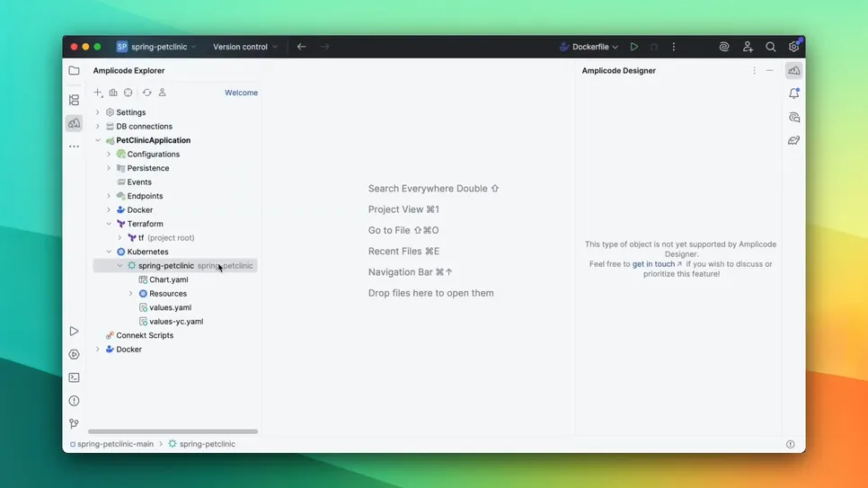Click the Welcome link in Amplicode Explorer
This screenshot has width=868, height=488.
tap(241, 93)
